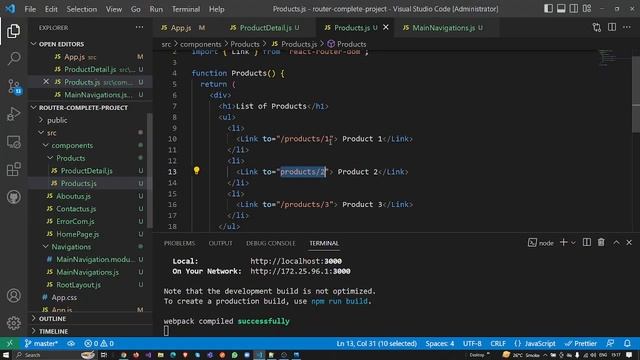
Task: Close Products.js in Open Editors list
Action: [x=46, y=82]
